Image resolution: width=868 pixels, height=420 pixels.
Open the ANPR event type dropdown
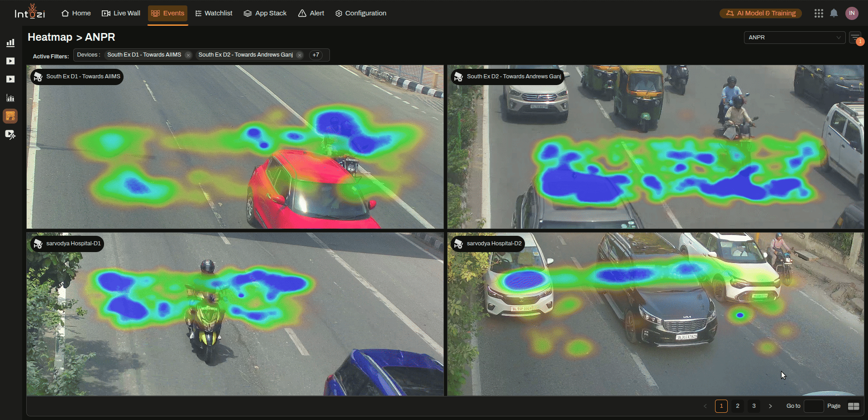pyautogui.click(x=794, y=38)
